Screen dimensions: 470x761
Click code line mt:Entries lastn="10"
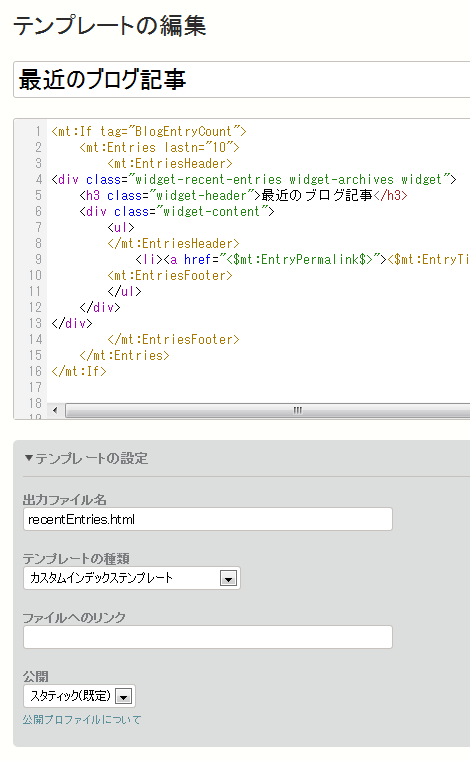click(160, 148)
